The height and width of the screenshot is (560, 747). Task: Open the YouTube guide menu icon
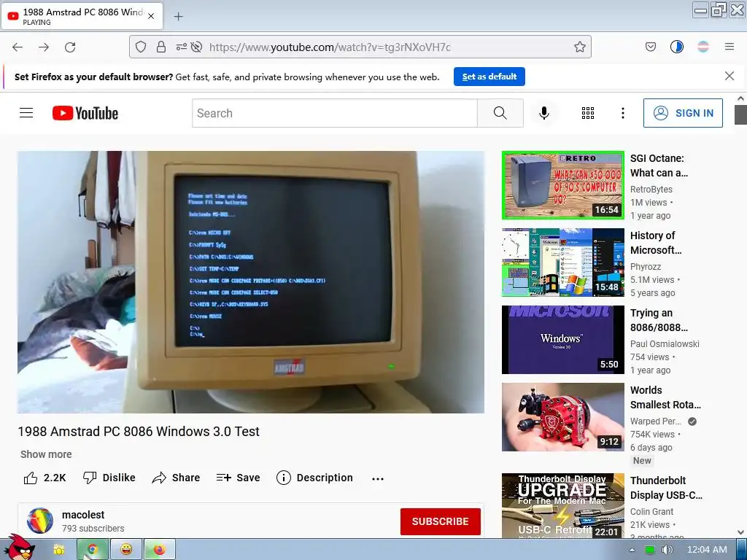click(26, 113)
